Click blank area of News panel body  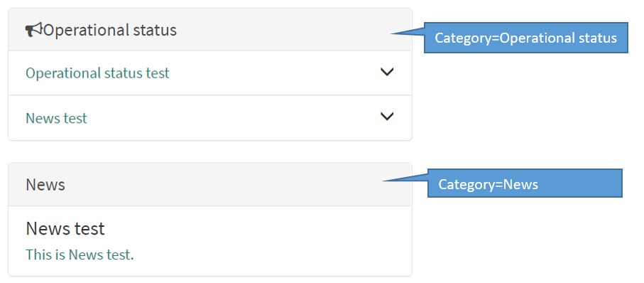pos(271,240)
